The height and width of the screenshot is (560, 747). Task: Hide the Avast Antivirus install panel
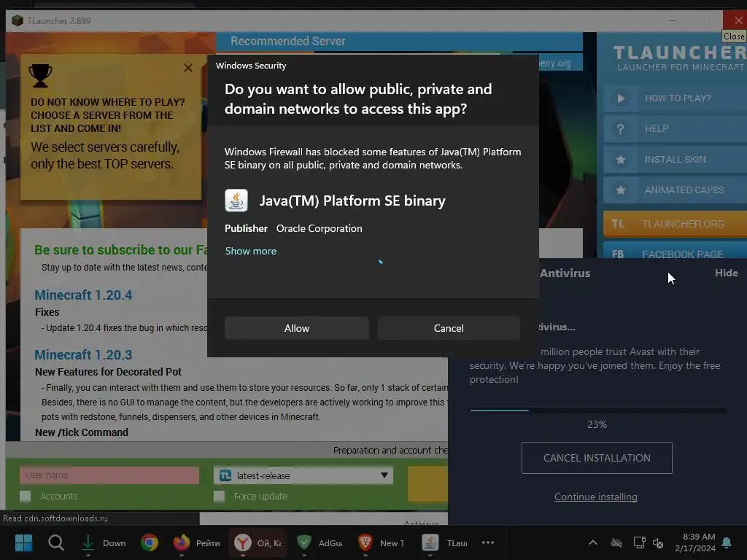coord(726,273)
